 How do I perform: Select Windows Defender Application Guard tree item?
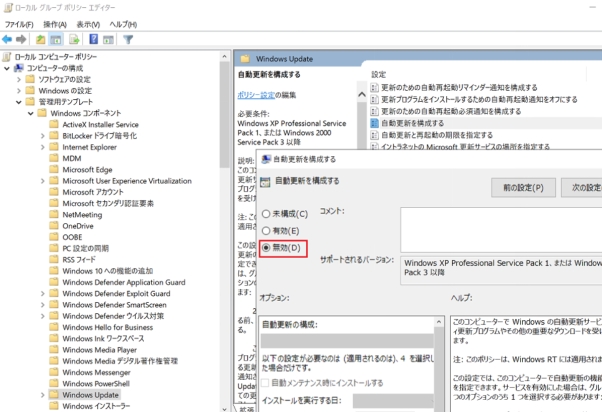coord(124,282)
